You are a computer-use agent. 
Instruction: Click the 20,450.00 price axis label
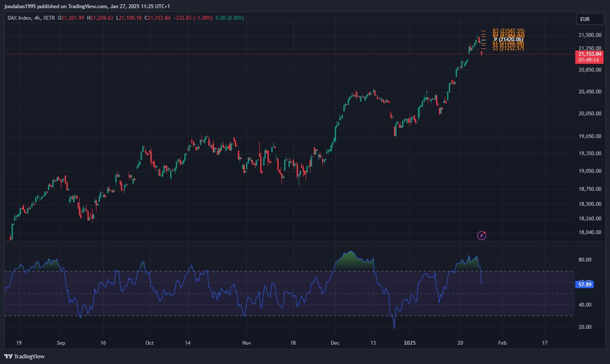point(589,92)
